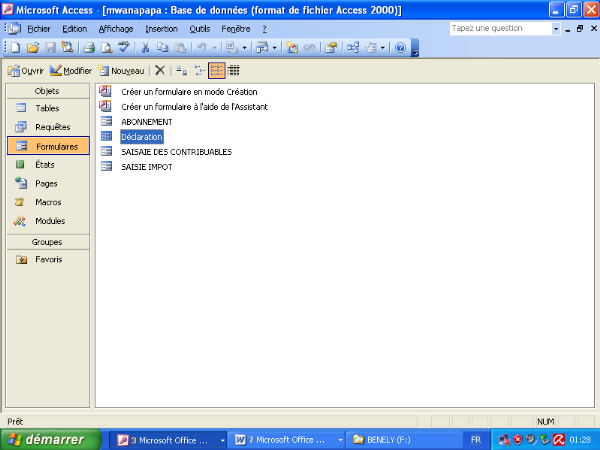Open the Relationships window icon
Image resolution: width=600 pixels, height=450 pixels.
tap(352, 48)
